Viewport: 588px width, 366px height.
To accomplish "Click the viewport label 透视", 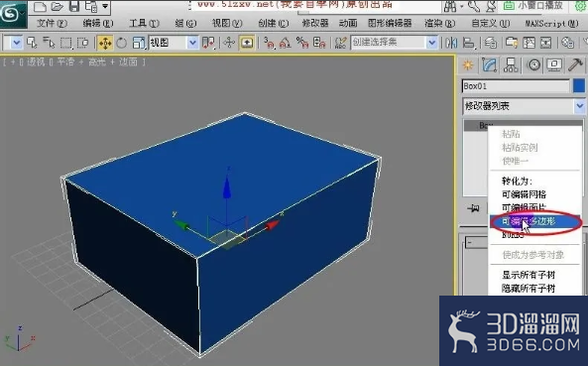I will [36, 61].
